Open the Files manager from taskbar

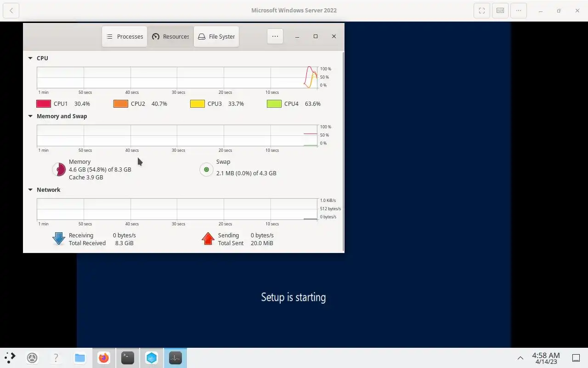click(x=80, y=357)
